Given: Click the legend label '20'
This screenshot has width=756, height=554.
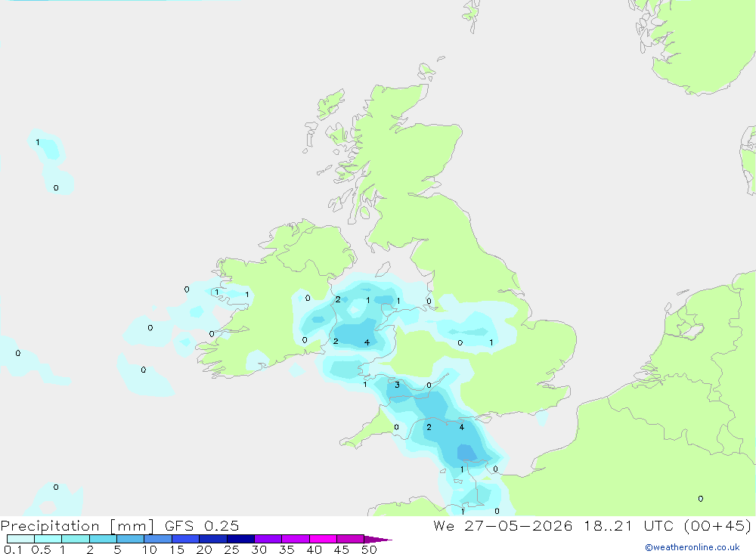Looking at the screenshot, I should 204,549.
